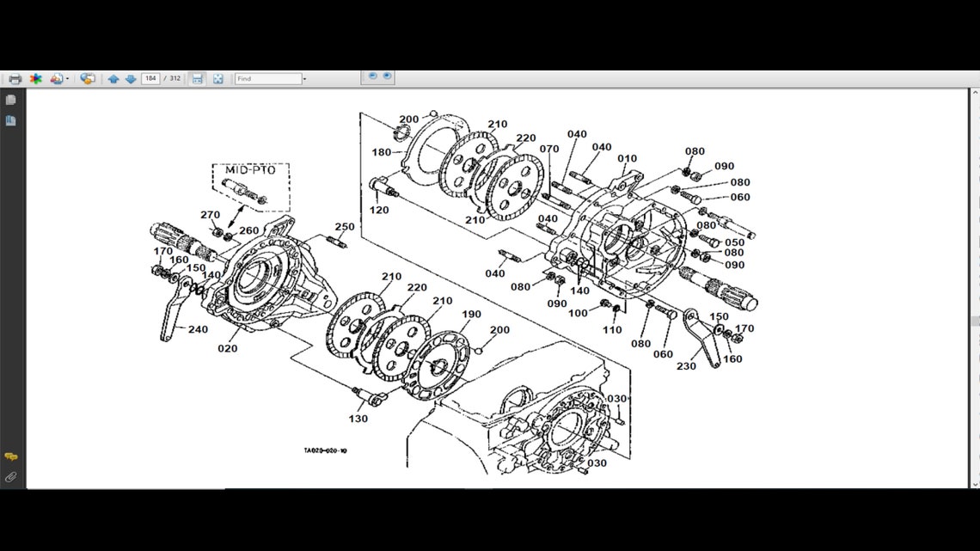This screenshot has width=980, height=551.
Task: Select the page number field showing 184
Action: 150,78
